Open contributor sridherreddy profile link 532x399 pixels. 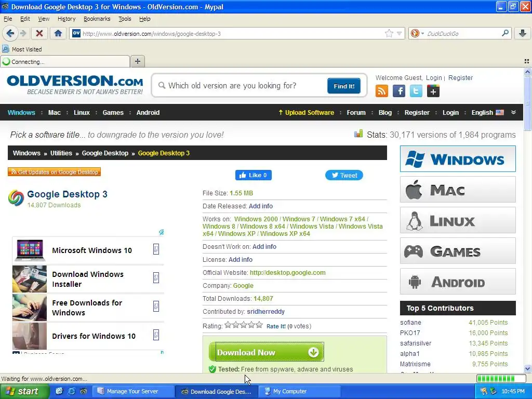(x=265, y=312)
